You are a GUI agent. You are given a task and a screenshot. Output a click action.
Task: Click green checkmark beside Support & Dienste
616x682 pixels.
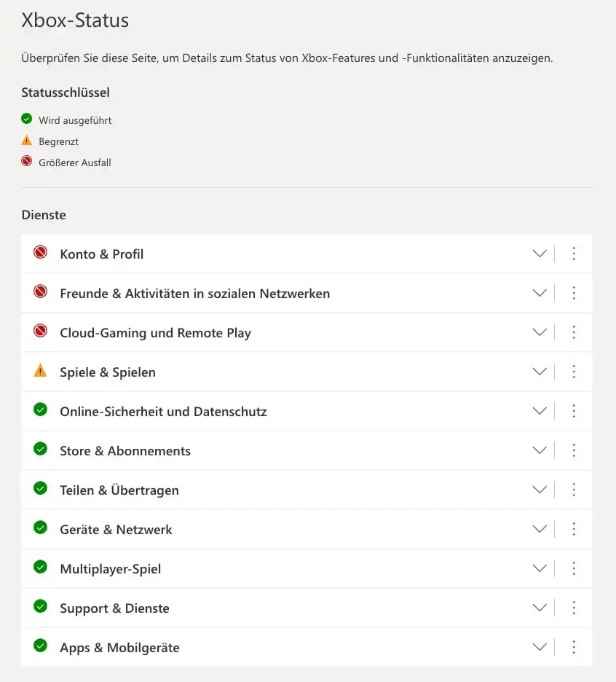click(x=41, y=606)
